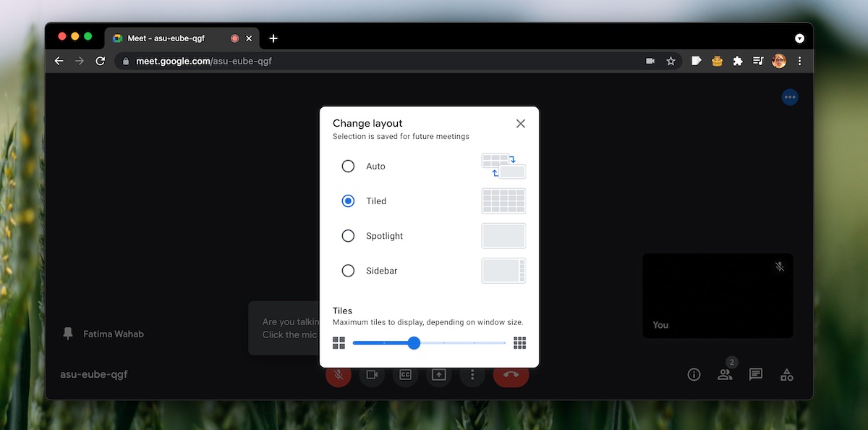The height and width of the screenshot is (430, 868).
Task: Open Chrome's three-dot menu
Action: click(x=799, y=62)
